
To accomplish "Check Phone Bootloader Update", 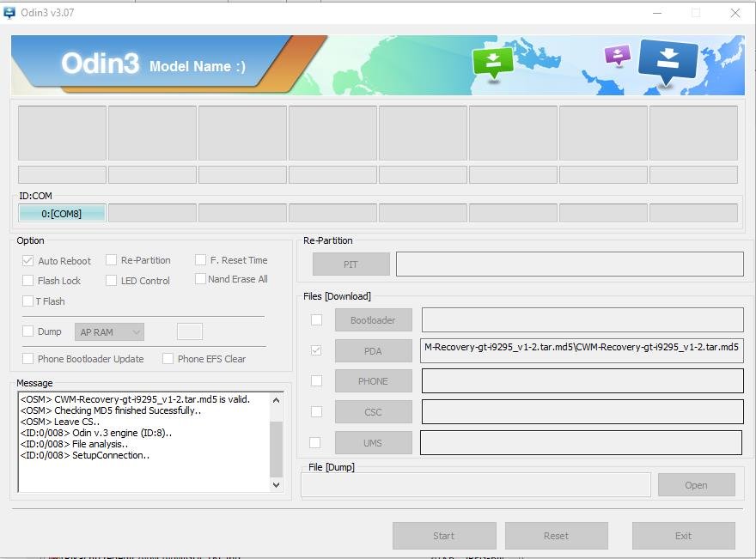I will click(28, 359).
